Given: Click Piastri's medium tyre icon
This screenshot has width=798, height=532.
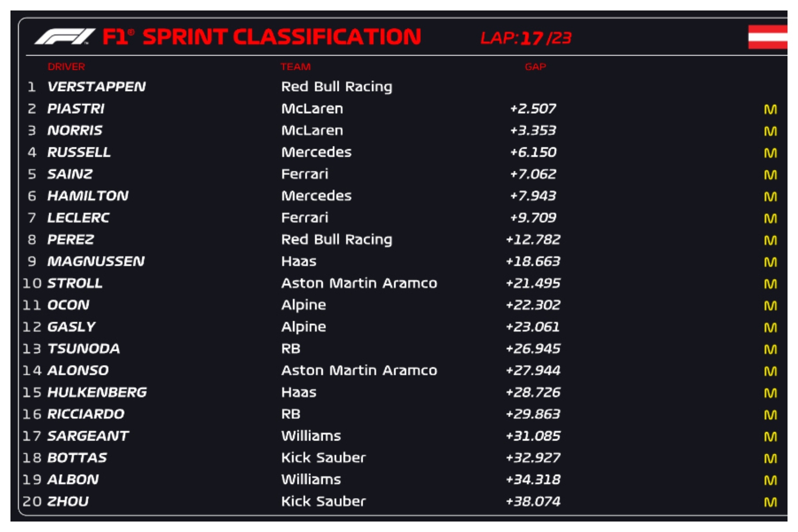Looking at the screenshot, I should [770, 109].
